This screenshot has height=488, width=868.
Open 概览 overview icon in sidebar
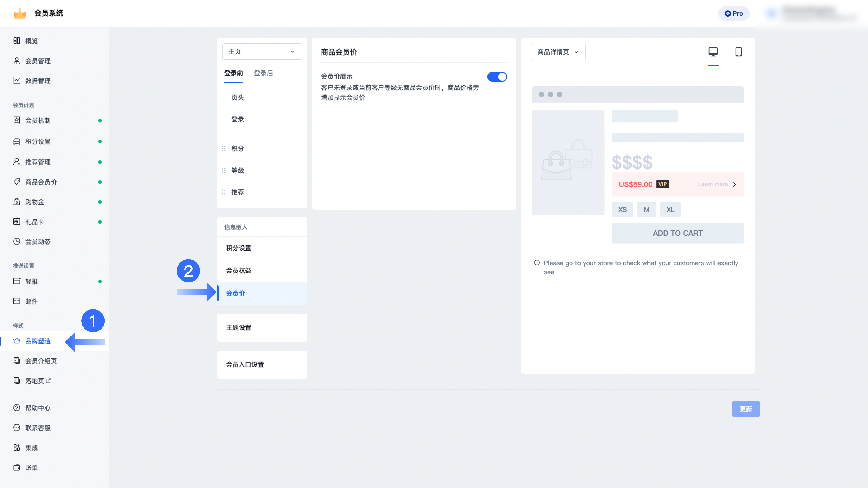pos(16,41)
